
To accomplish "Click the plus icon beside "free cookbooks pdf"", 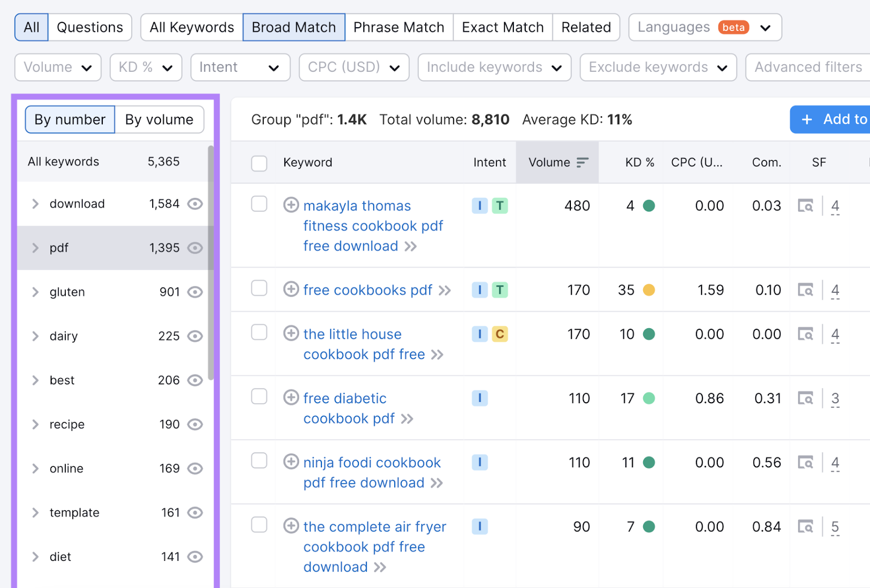I will coord(291,290).
